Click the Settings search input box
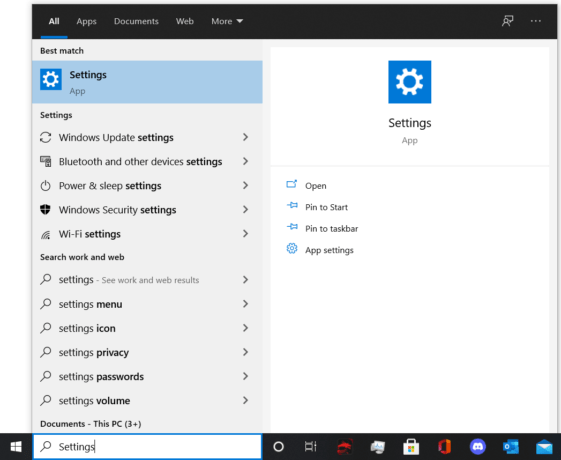561x460 pixels. click(x=147, y=446)
